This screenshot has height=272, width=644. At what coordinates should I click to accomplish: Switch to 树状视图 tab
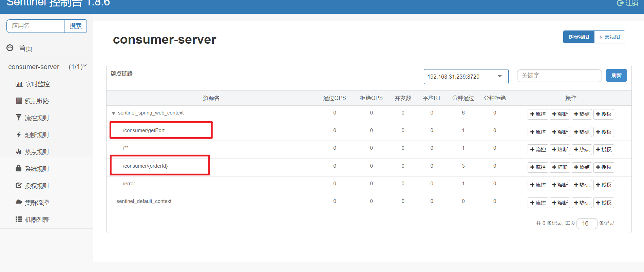pos(579,37)
